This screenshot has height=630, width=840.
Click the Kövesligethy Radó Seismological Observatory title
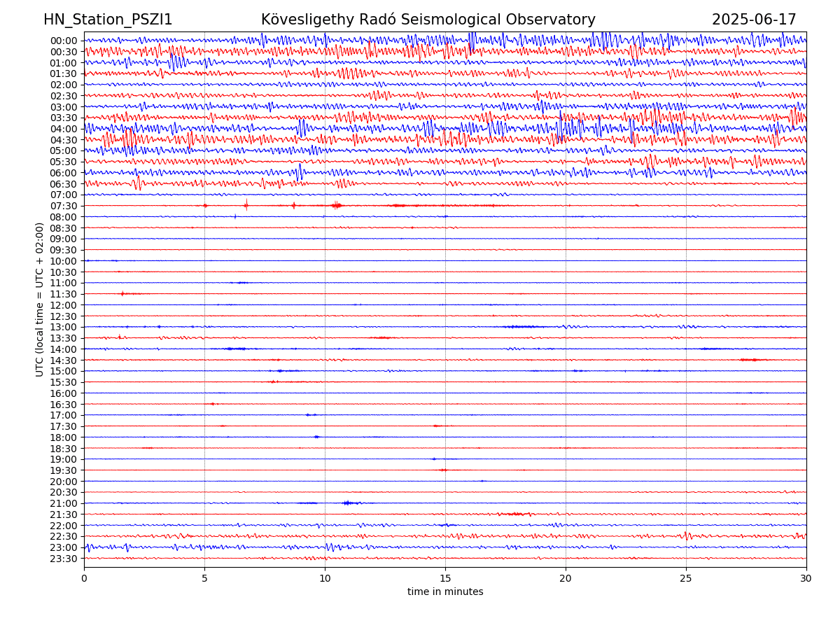coord(428,20)
